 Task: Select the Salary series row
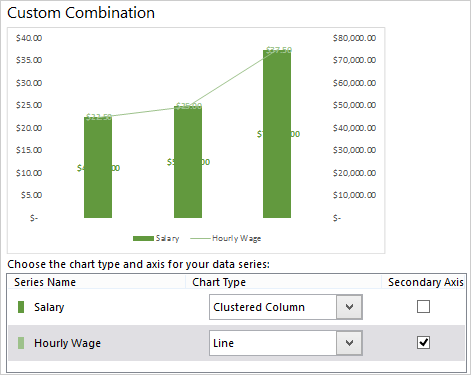236,307
